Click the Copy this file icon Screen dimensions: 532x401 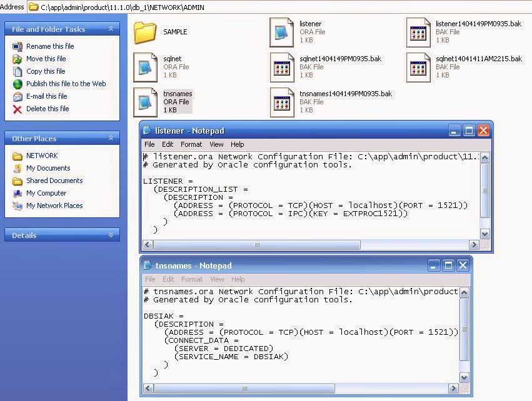(18, 72)
